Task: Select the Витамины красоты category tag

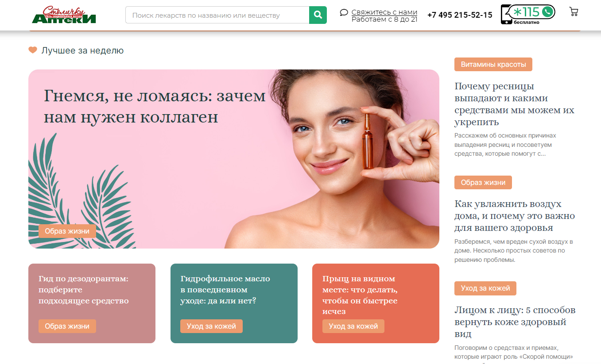Action: coord(493,64)
